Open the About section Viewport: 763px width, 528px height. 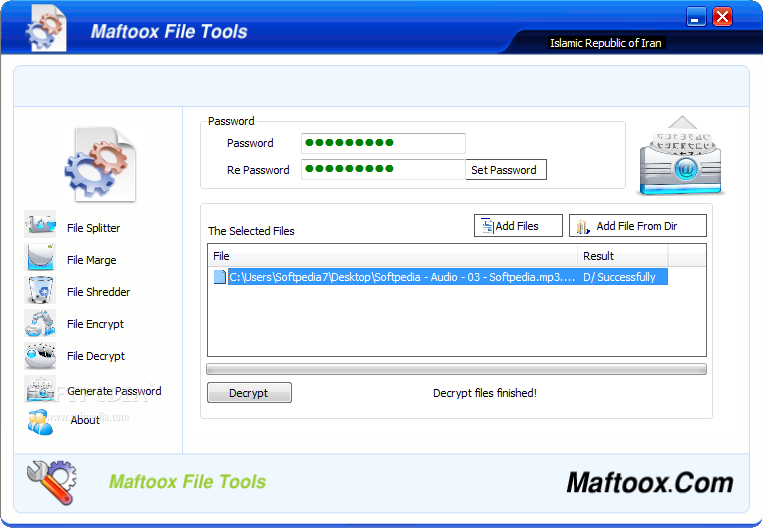(85, 420)
